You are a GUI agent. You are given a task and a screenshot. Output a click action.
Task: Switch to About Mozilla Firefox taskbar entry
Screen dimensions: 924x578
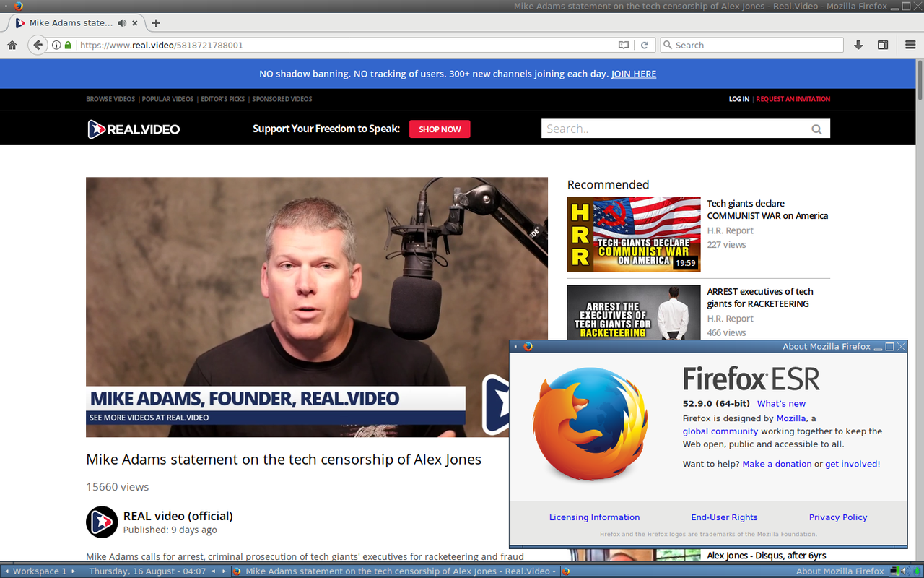[723, 571]
